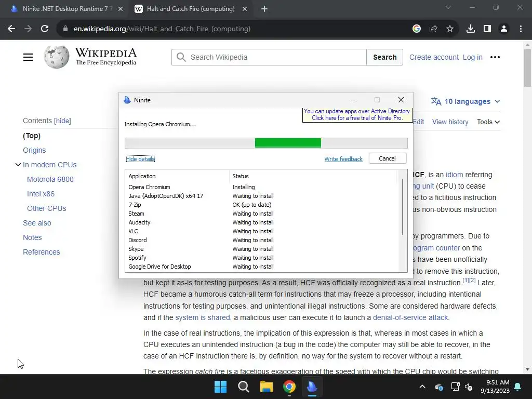Select the Steam row in Ninite list
The width and height of the screenshot is (532, 399).
[261, 214]
